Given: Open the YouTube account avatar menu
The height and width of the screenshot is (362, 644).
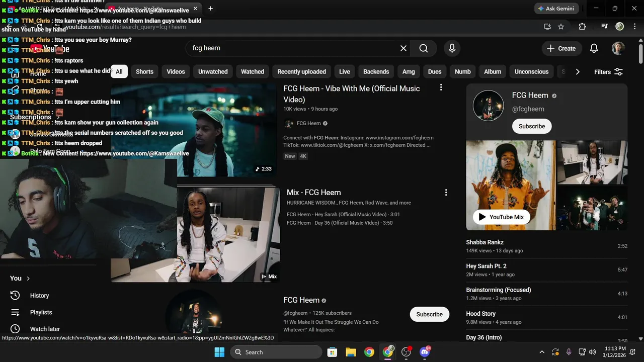Looking at the screenshot, I should pyautogui.click(x=618, y=48).
